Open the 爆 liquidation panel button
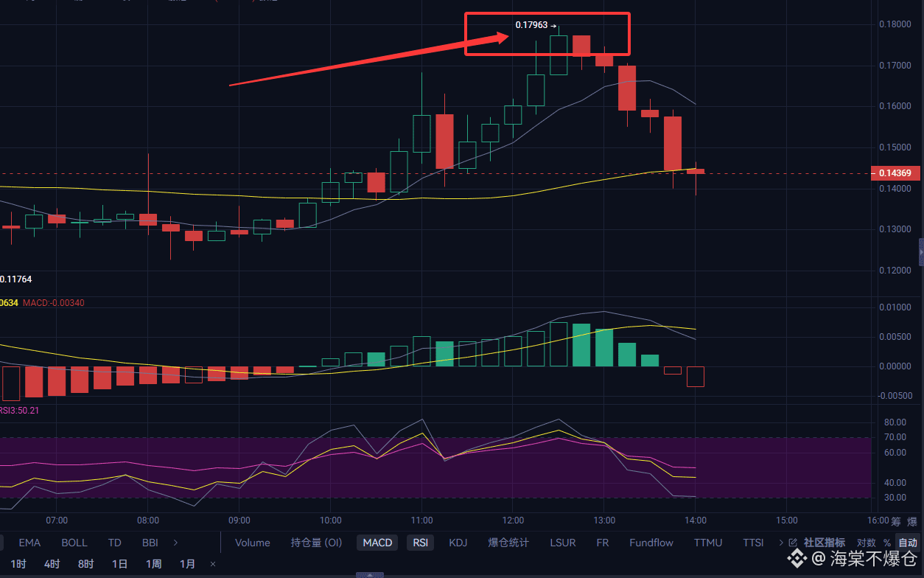This screenshot has width=924, height=578. (912, 522)
